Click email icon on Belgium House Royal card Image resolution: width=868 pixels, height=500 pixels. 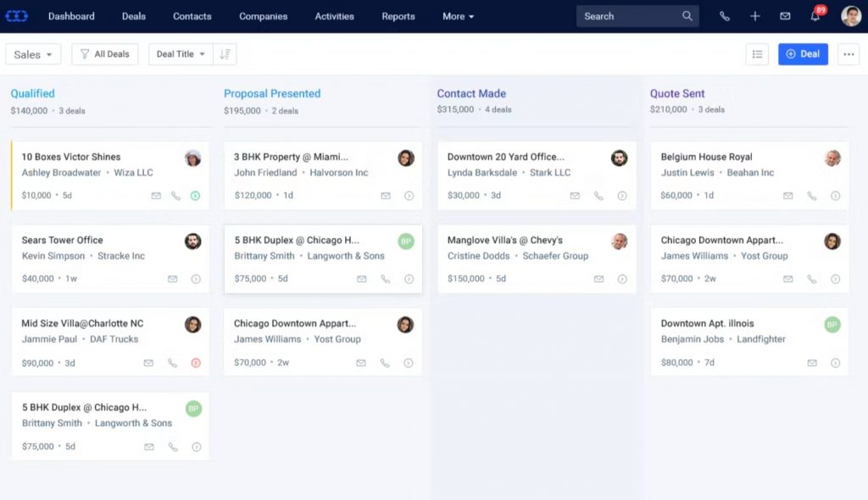coord(787,196)
